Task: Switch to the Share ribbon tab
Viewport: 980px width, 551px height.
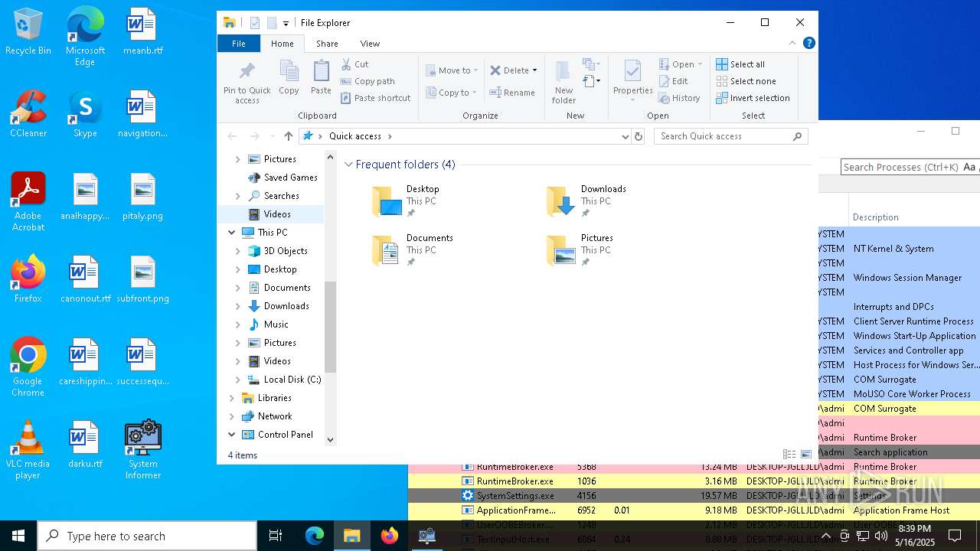Action: (x=327, y=44)
